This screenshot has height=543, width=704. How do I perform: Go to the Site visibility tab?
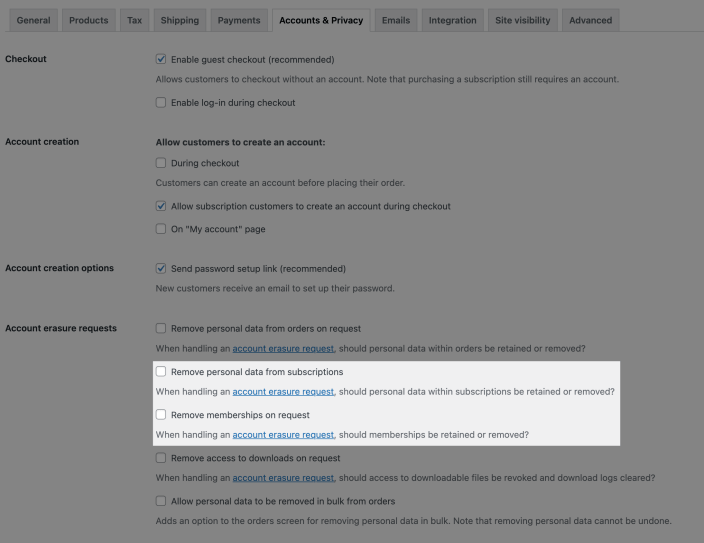pos(522,20)
